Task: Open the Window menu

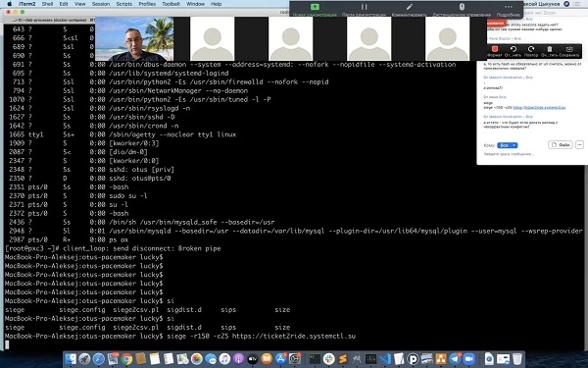Action: (195, 4)
